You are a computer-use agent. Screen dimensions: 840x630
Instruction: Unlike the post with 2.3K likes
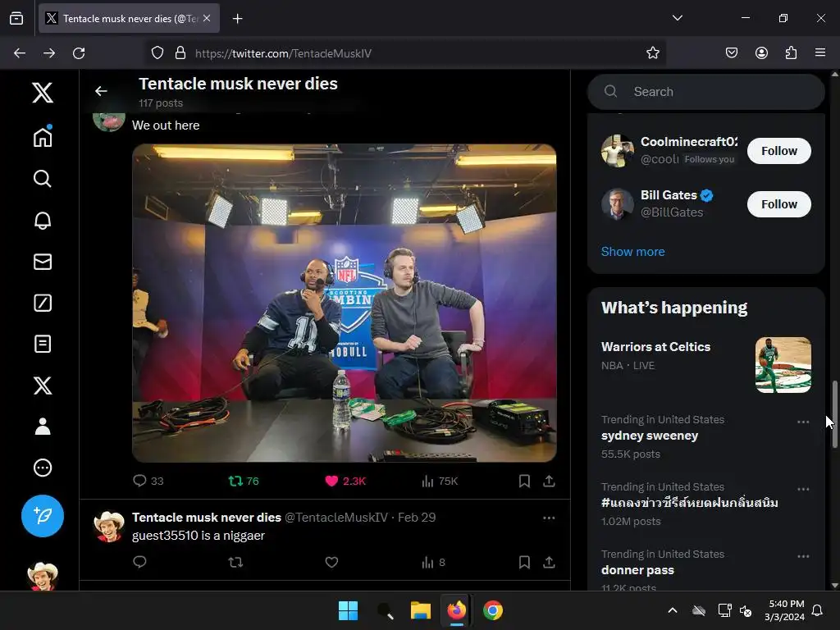[345, 481]
